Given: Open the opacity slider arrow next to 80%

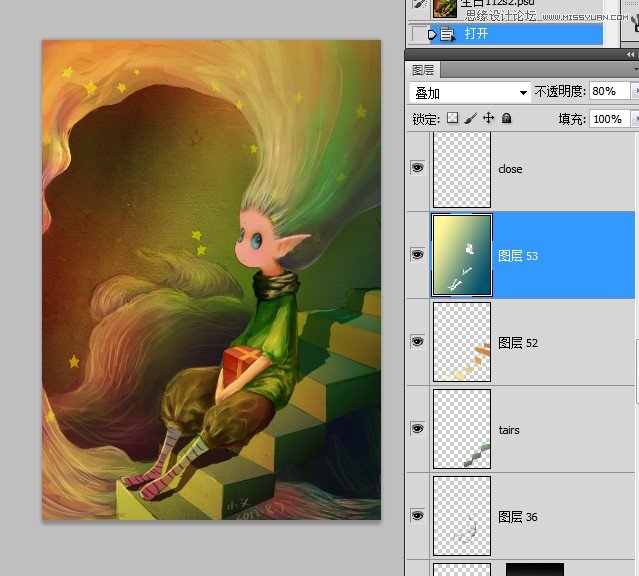Looking at the screenshot, I should [x=636, y=91].
